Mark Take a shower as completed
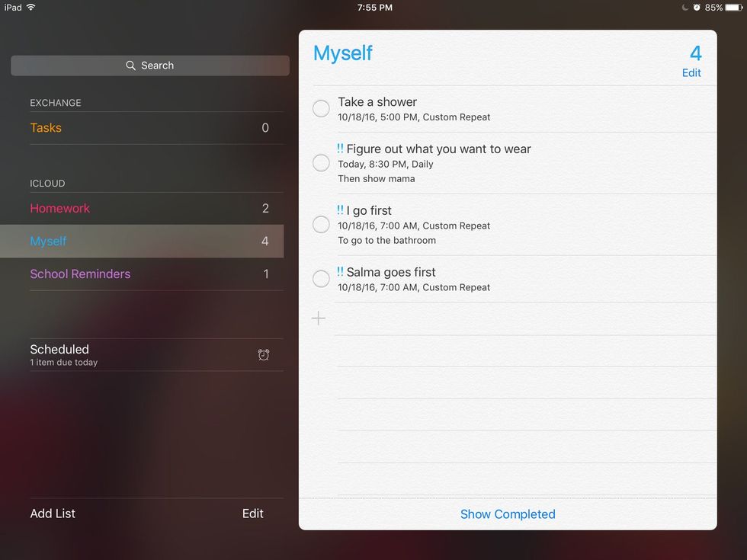The image size is (747, 560). 322,109
